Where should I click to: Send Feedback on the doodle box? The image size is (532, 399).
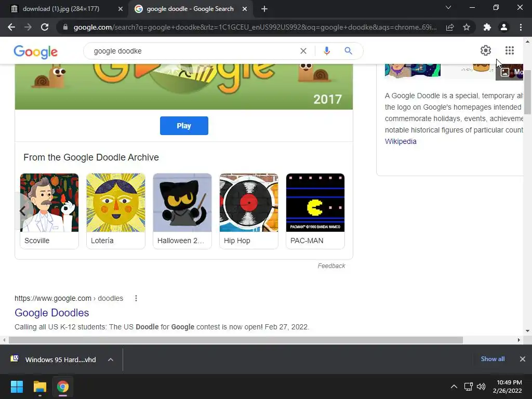[331, 266]
